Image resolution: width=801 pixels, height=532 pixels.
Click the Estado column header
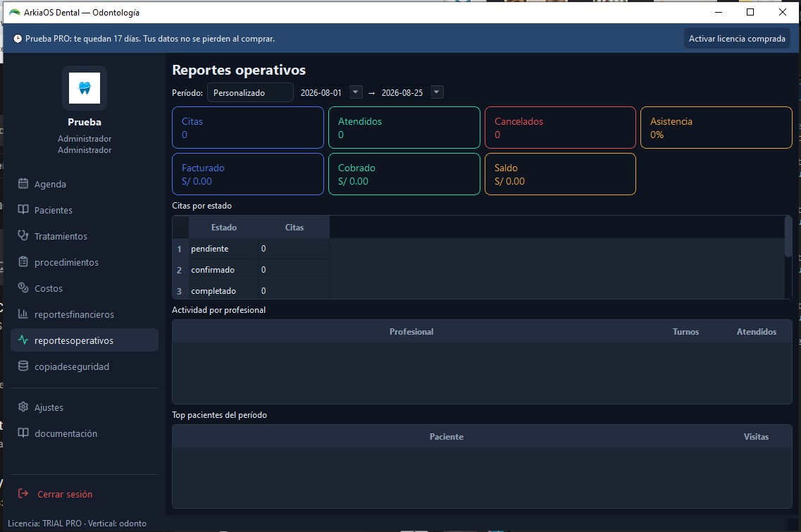(224, 228)
